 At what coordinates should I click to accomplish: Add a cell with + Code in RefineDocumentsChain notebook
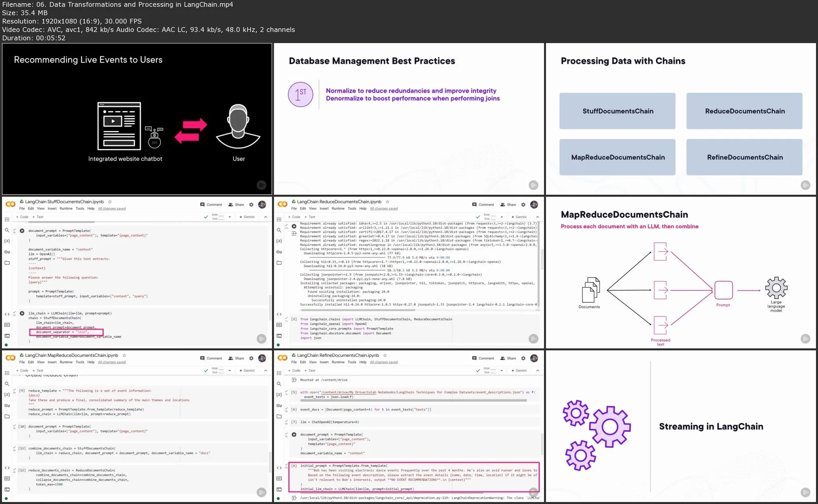click(x=294, y=371)
